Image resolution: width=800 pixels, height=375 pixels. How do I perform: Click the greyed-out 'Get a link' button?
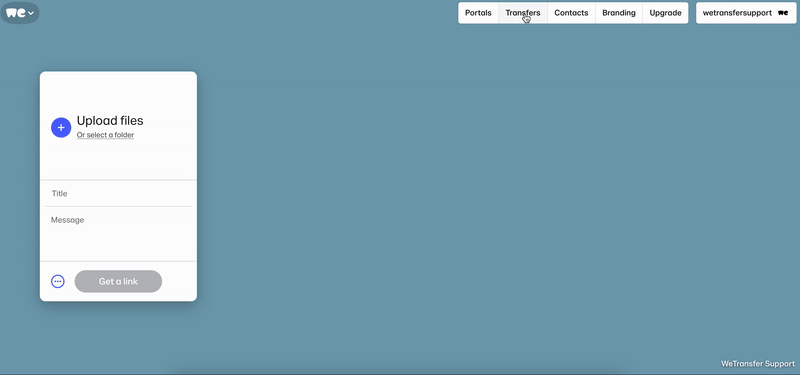click(x=118, y=281)
